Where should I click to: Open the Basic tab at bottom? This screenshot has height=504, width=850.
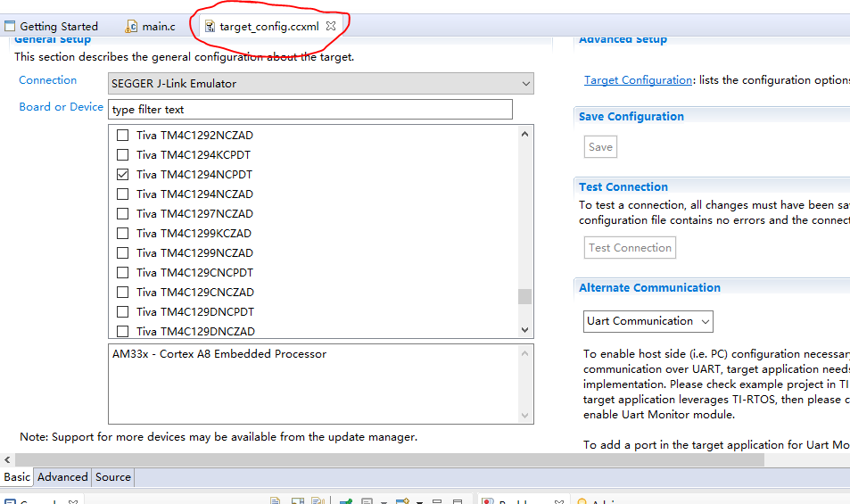(x=17, y=477)
